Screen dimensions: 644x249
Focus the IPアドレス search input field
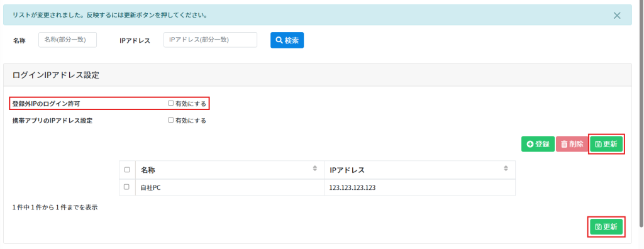210,40
